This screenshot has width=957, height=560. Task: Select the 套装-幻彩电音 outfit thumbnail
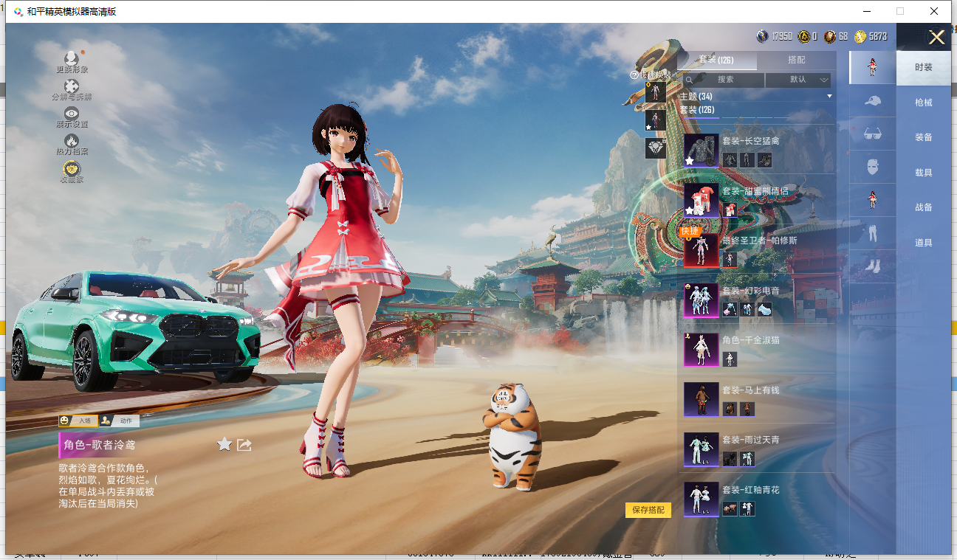[701, 300]
